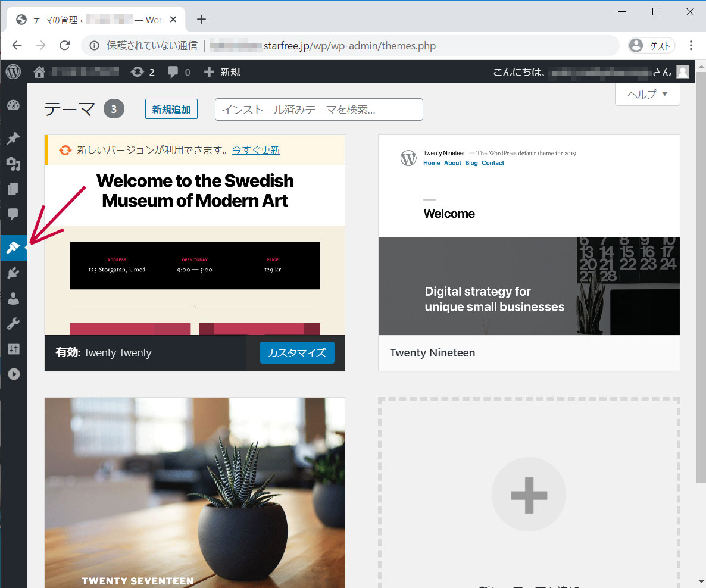Select the Appearance paintbrush sidebar icon
This screenshot has width=706, height=588.
click(14, 247)
